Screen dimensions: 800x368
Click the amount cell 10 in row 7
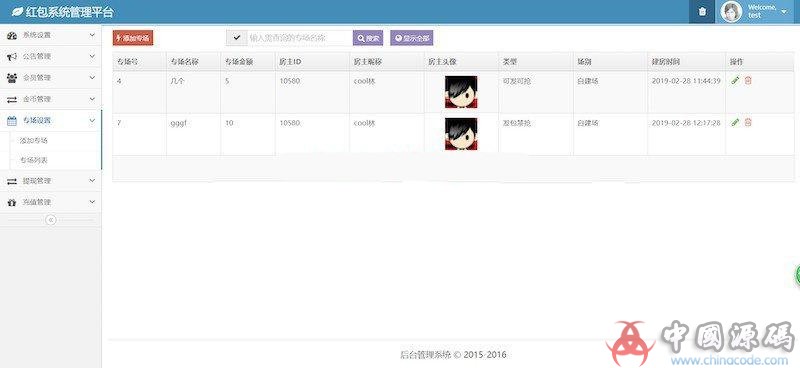[x=229, y=123]
